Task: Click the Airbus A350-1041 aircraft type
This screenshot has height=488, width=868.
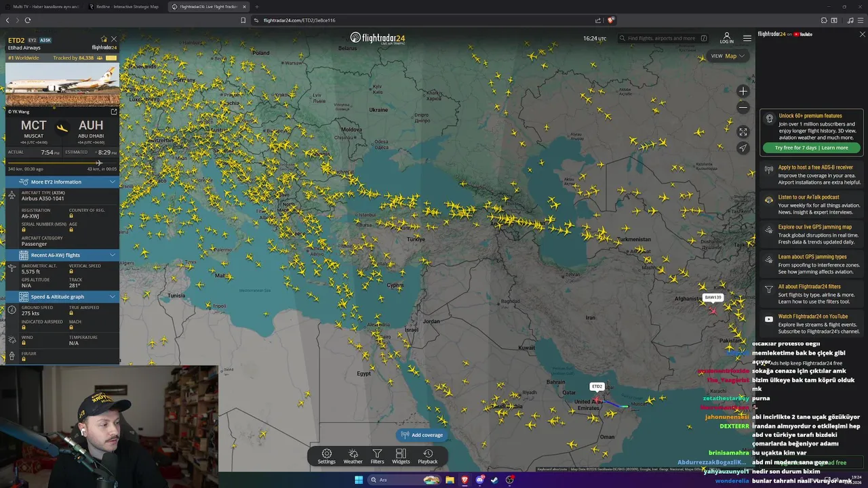Action: pyautogui.click(x=43, y=199)
